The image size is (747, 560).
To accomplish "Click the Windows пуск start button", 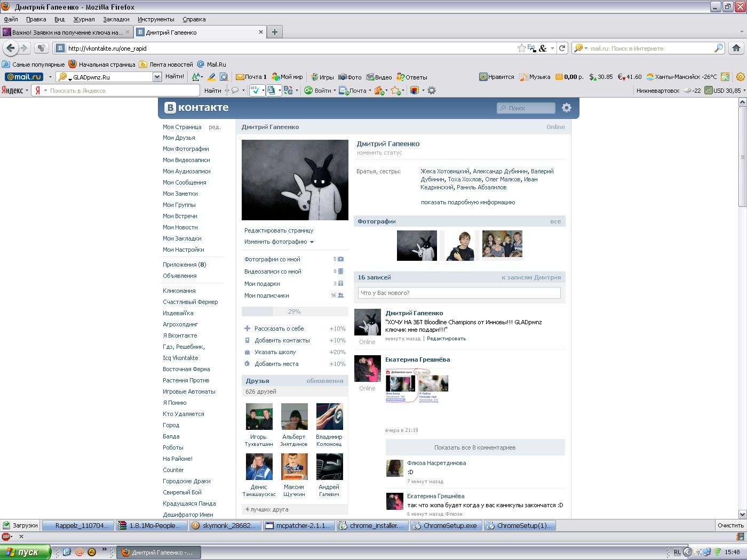I will point(25,552).
